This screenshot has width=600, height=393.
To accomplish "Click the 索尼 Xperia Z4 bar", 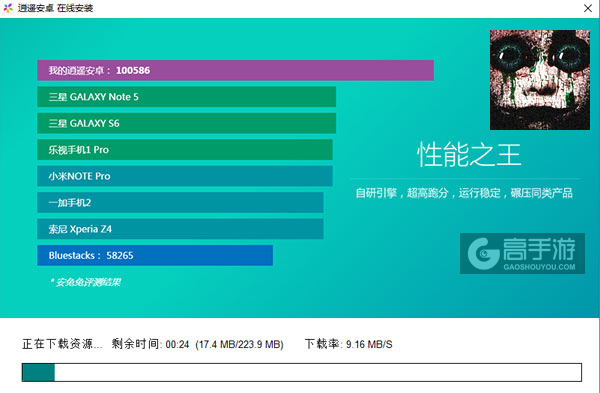I will pos(180,229).
